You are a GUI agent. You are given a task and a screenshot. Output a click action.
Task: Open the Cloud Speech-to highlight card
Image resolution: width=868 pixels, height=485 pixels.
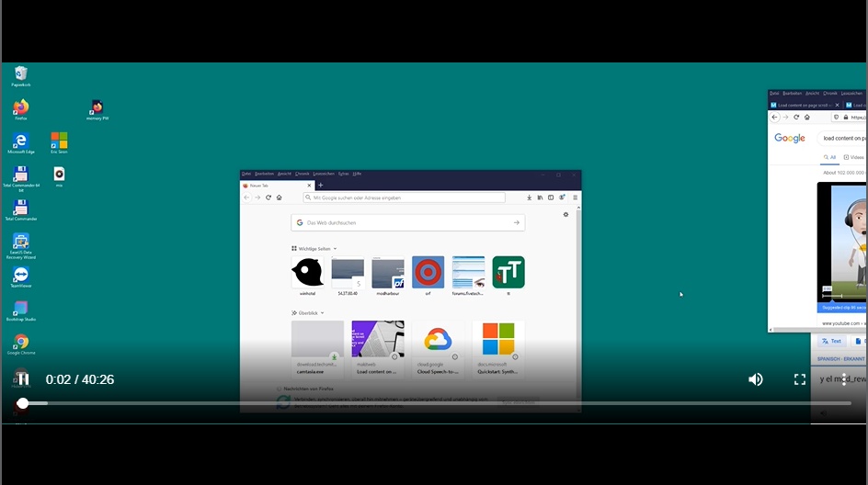tap(438, 348)
